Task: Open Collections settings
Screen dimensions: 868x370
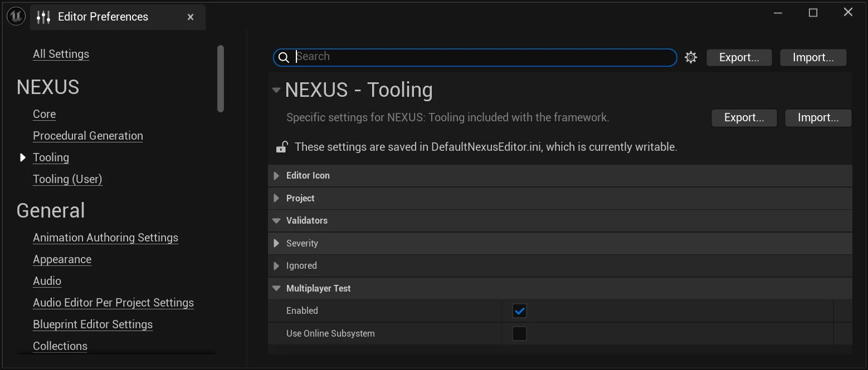Action: coord(60,346)
